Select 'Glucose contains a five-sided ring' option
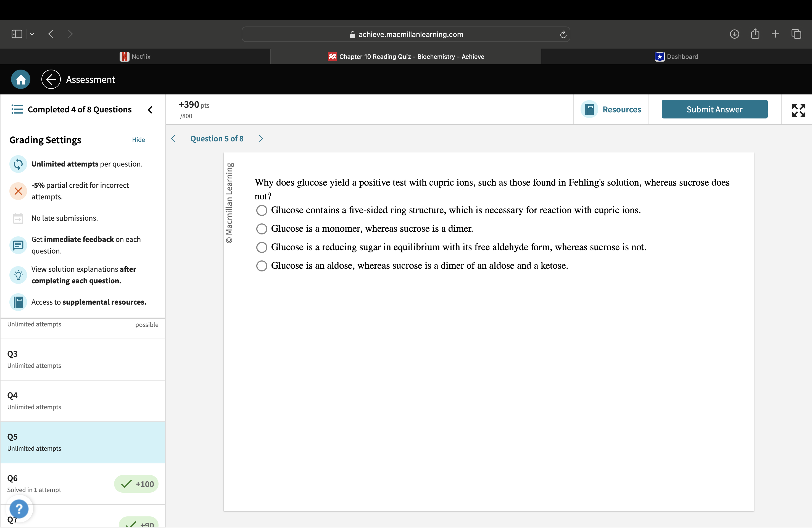812x528 pixels. pos(262,210)
